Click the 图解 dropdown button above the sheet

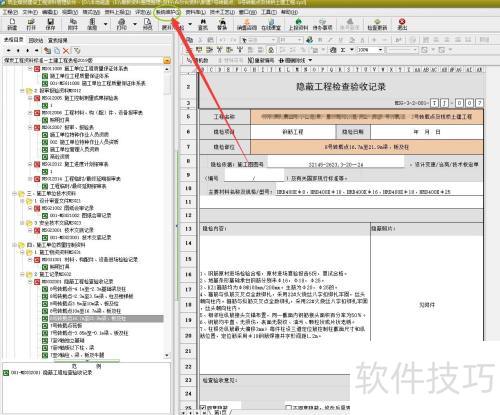[310, 60]
